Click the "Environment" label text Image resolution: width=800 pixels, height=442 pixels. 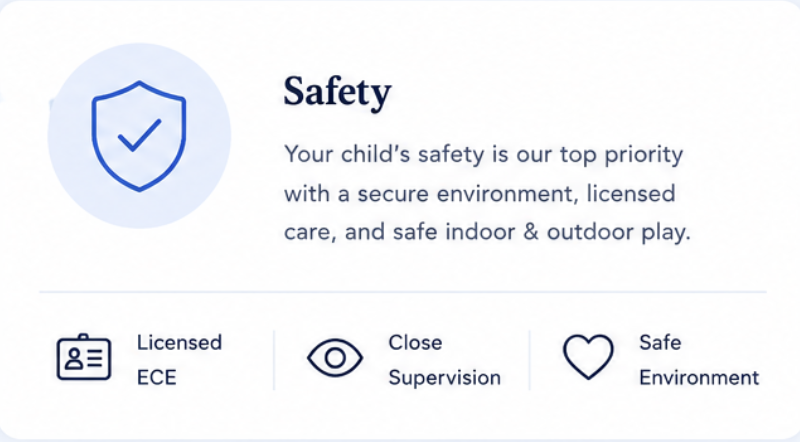pos(699,378)
